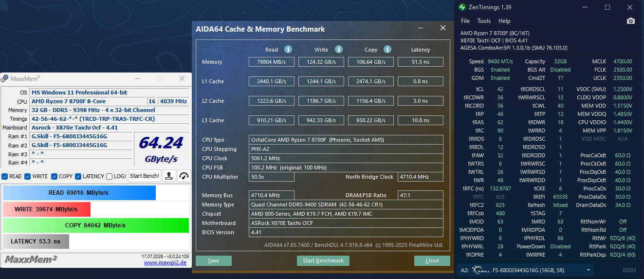Click the Memory Write 124.32 GB/s field
Image resolution: width=644 pixels, height=279 pixels.
click(321, 62)
